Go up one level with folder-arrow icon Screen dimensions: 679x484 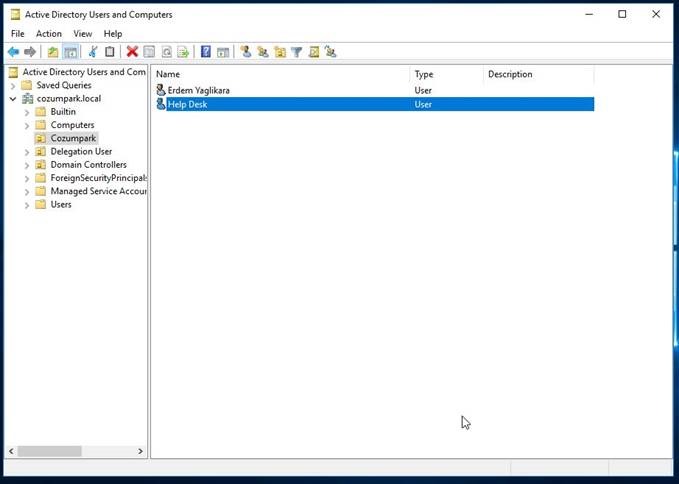tap(53, 52)
